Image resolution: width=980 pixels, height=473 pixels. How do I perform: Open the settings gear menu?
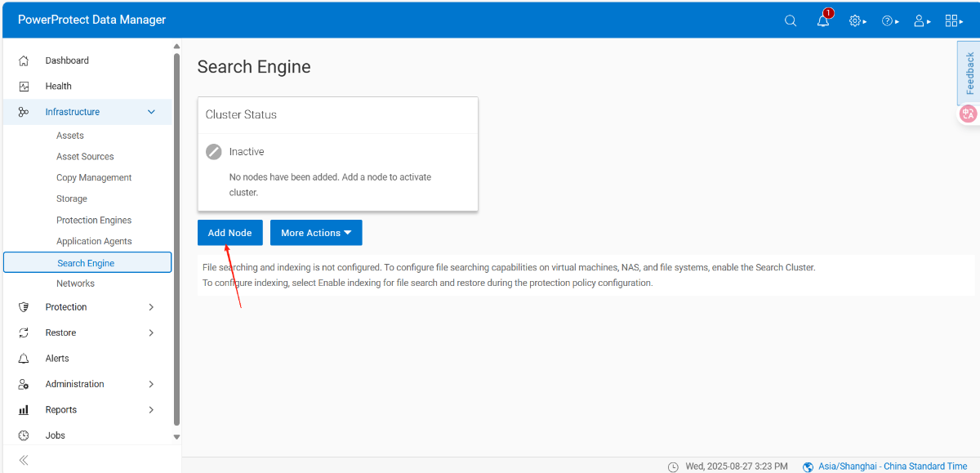(857, 20)
